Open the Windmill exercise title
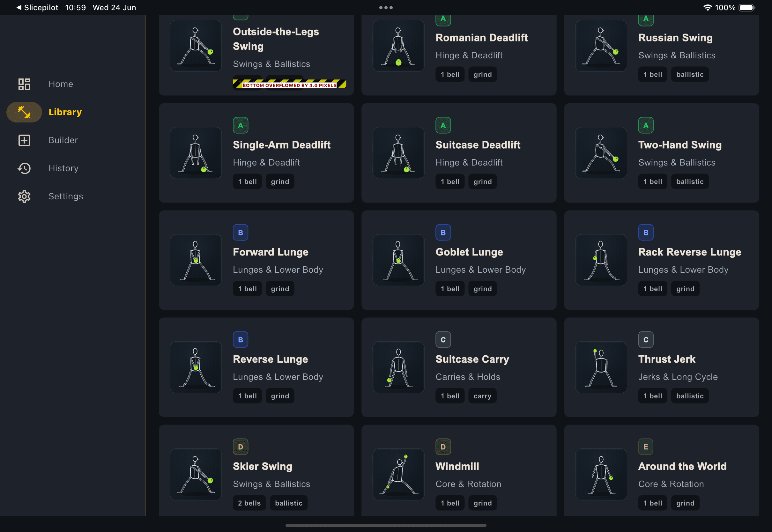Screen dimensions: 772x532 [457, 466]
